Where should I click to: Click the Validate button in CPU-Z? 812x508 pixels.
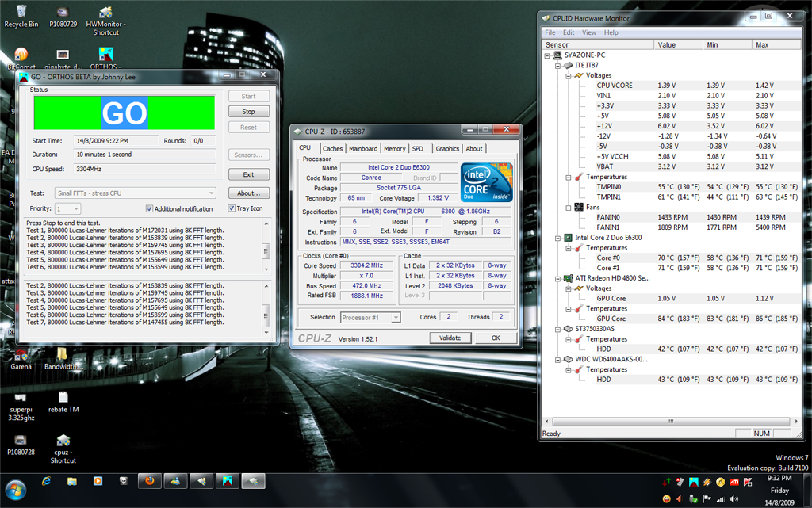point(450,338)
